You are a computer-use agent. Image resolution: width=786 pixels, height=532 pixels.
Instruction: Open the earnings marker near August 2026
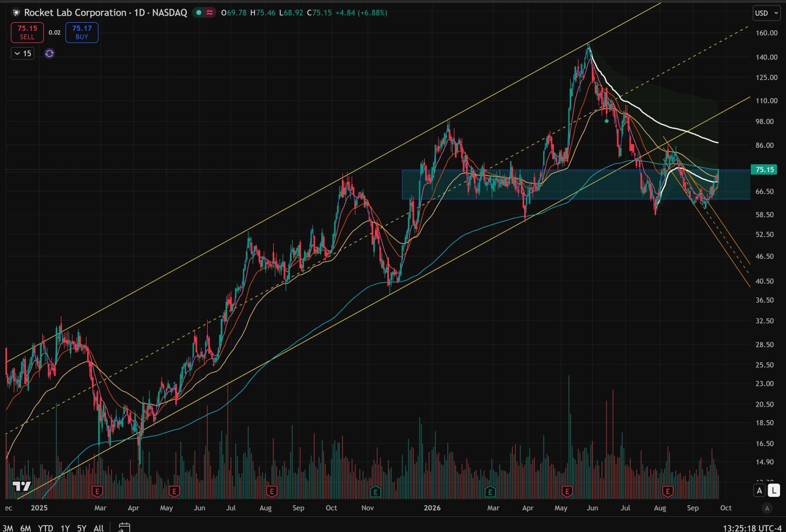668,491
